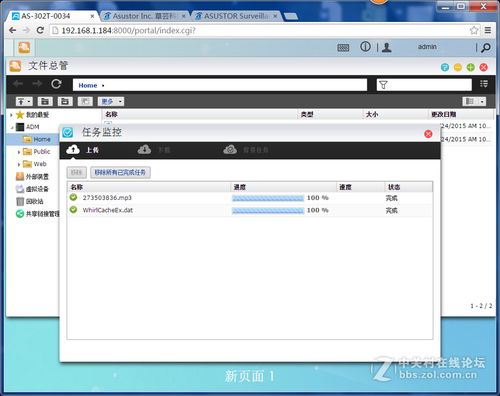
Task: Select the Background tasks tab in Task Monitor
Action: pyautogui.click(x=246, y=150)
